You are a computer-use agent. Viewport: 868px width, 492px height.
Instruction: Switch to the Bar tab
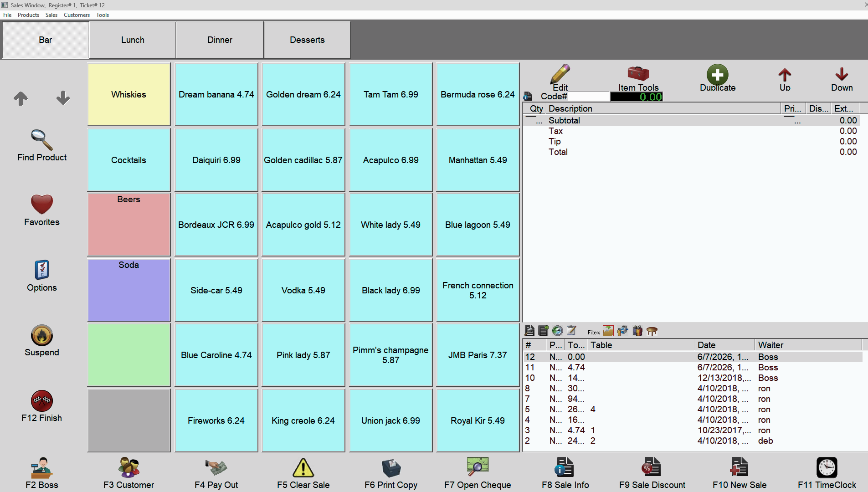tap(46, 40)
